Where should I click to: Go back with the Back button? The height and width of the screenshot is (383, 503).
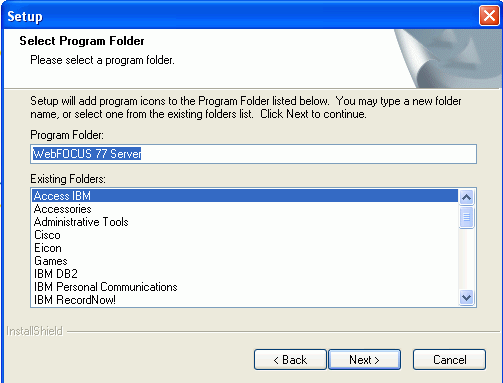(x=290, y=360)
